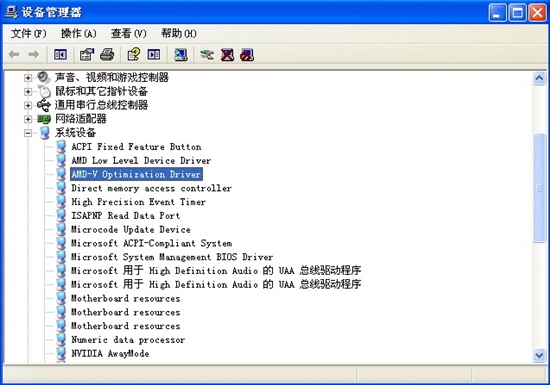Click the Help question-mark toolbar icon
The image size is (550, 385).
134,55
